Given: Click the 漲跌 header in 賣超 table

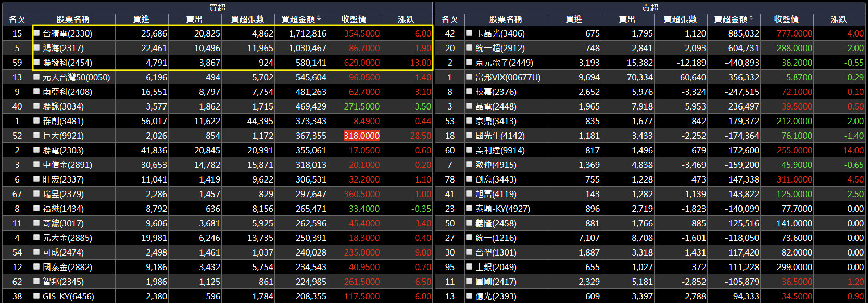Looking at the screenshot, I should click(839, 19).
